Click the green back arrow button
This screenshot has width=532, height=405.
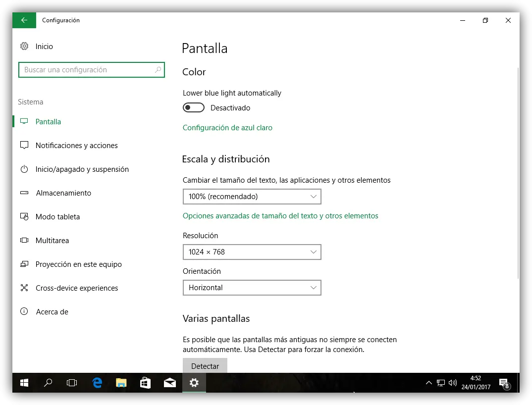[24, 20]
